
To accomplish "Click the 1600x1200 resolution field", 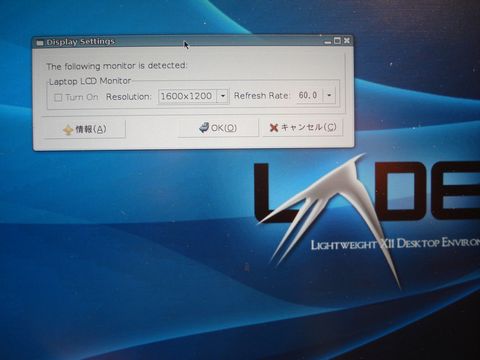I will click(x=188, y=96).
